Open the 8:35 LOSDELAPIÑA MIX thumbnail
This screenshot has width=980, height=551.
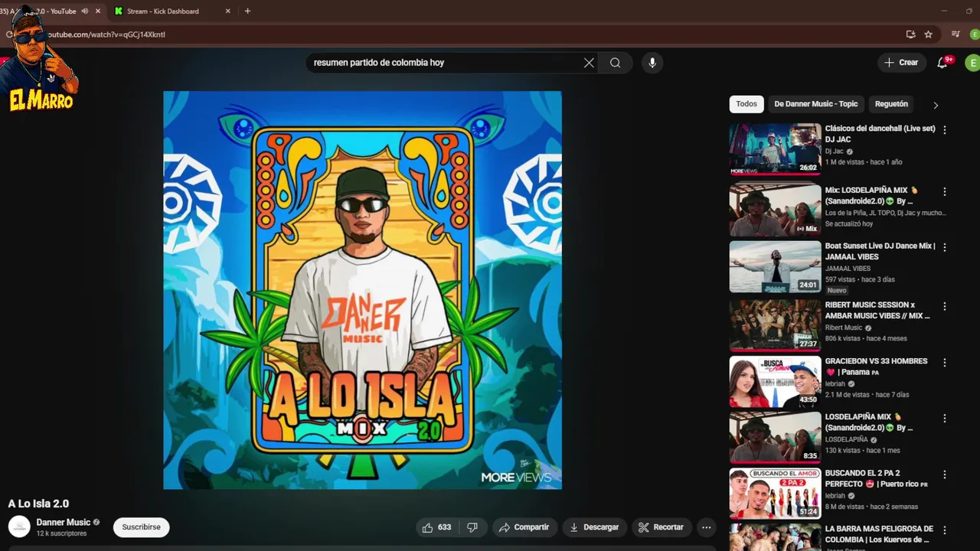click(775, 438)
